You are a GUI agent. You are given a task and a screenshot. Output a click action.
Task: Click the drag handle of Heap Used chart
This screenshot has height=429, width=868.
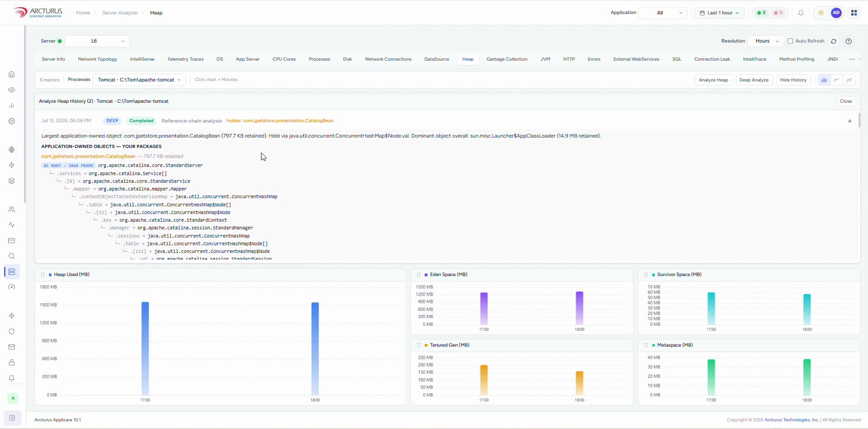pyautogui.click(x=42, y=275)
